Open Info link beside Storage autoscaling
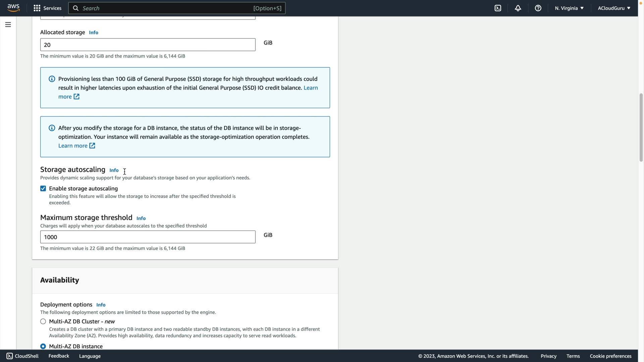The image size is (644, 362). pos(114,170)
